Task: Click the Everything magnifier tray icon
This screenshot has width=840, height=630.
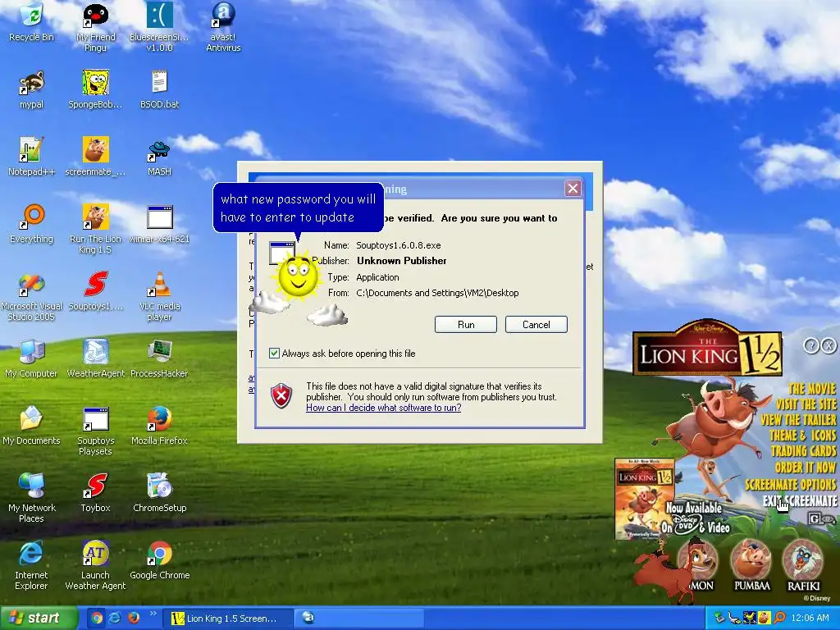Action: pyautogui.click(x=778, y=618)
